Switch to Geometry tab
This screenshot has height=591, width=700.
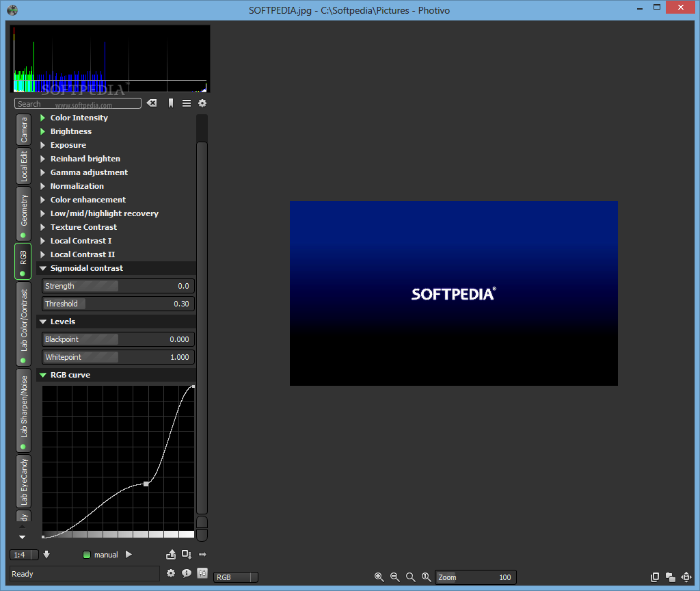point(24,213)
